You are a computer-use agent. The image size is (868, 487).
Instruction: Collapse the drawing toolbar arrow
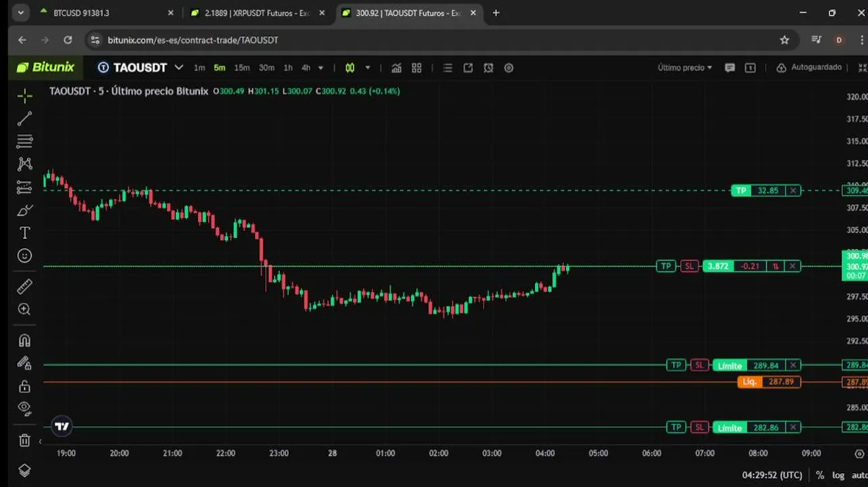40,442
